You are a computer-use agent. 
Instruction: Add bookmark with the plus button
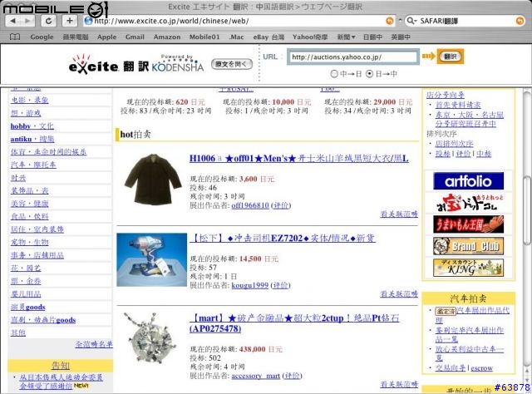click(x=70, y=21)
